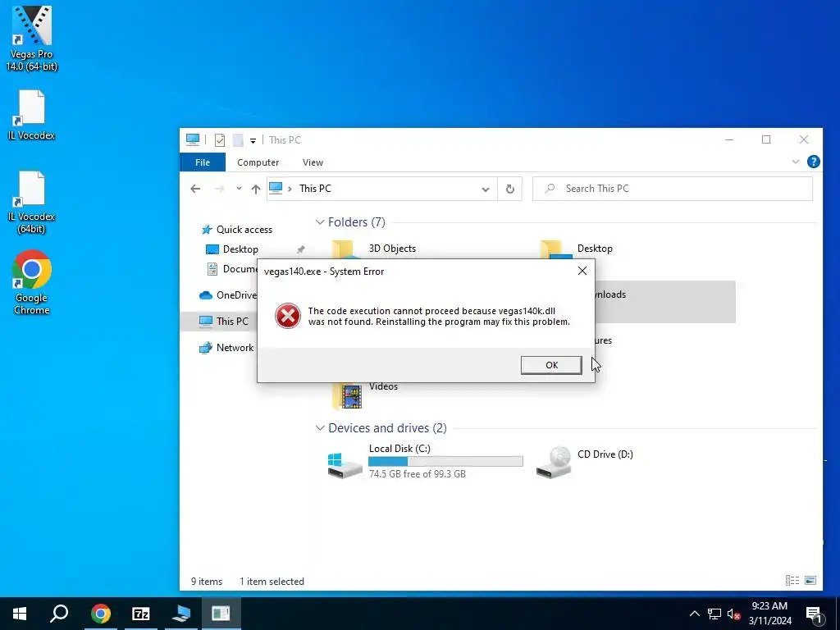Image resolution: width=840 pixels, height=630 pixels.
Task: Open Customize Quick Access Toolbar dropdown
Action: coord(253,140)
